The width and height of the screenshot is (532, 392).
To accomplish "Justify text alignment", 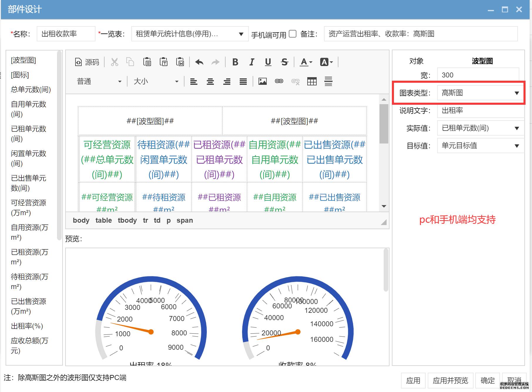I will (x=243, y=82).
